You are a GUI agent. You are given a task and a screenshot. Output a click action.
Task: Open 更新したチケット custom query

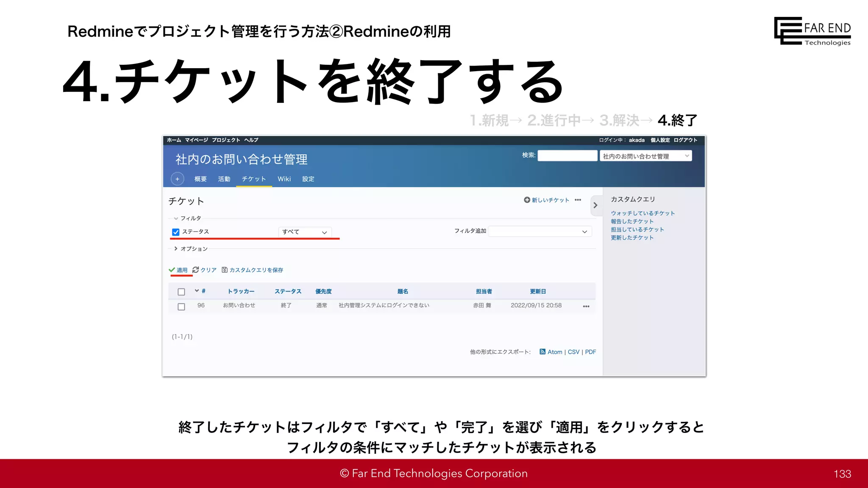click(x=632, y=237)
